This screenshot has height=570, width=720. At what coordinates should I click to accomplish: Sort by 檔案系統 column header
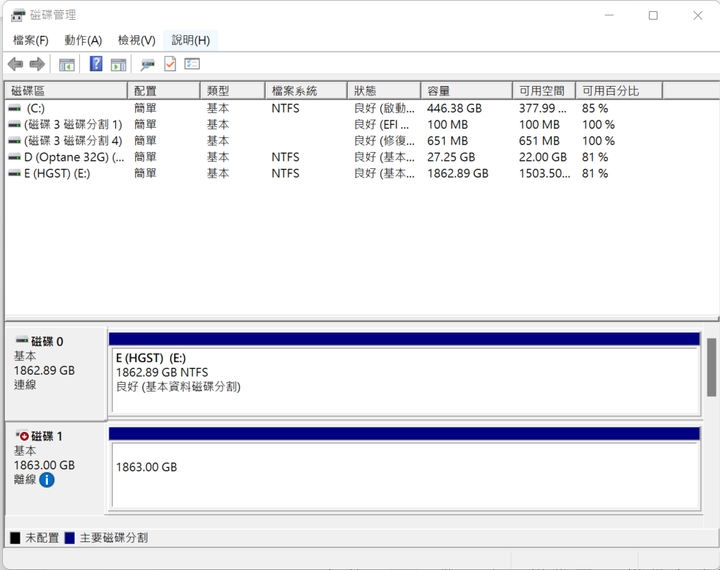(x=306, y=91)
